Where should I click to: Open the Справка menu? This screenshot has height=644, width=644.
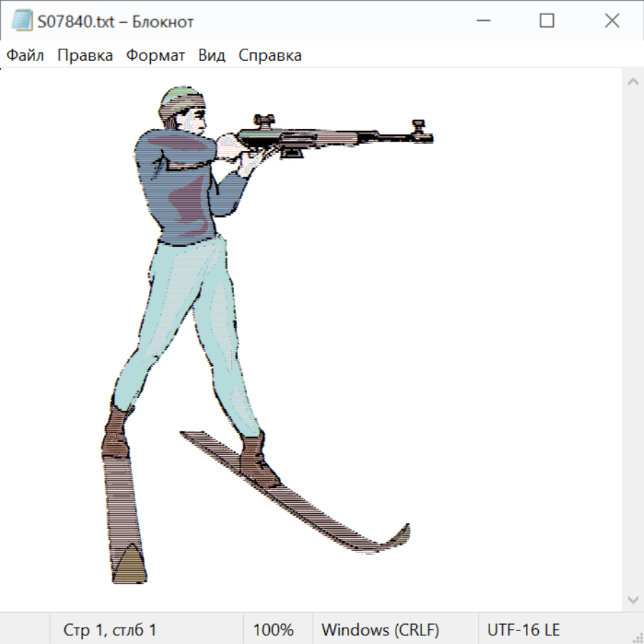(270, 56)
